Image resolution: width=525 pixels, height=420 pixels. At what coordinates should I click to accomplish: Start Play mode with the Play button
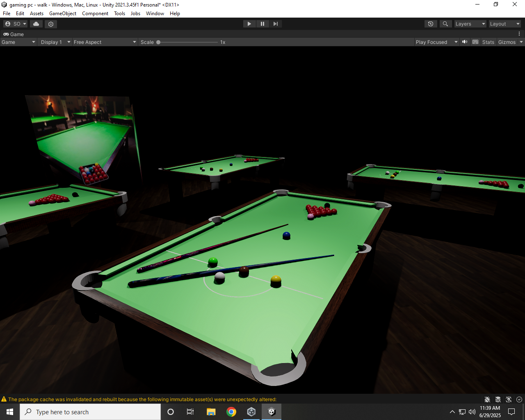click(249, 24)
